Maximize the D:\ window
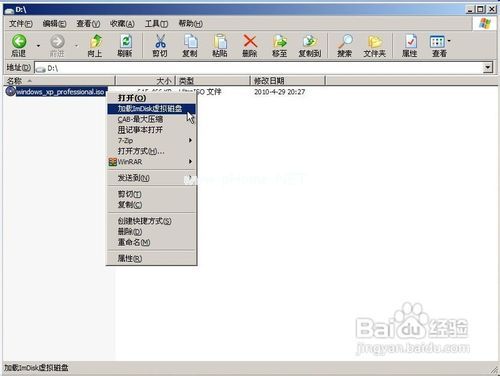 (x=480, y=9)
